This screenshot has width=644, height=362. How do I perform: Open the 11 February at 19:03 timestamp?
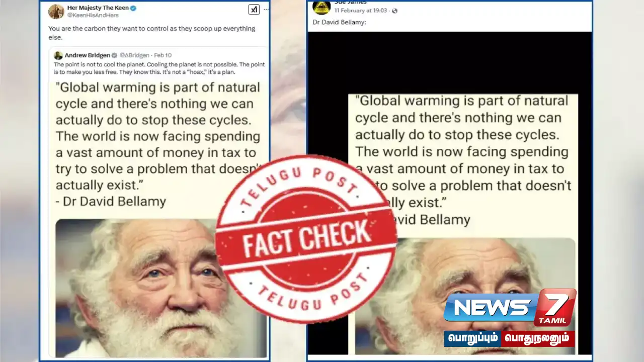click(x=361, y=11)
